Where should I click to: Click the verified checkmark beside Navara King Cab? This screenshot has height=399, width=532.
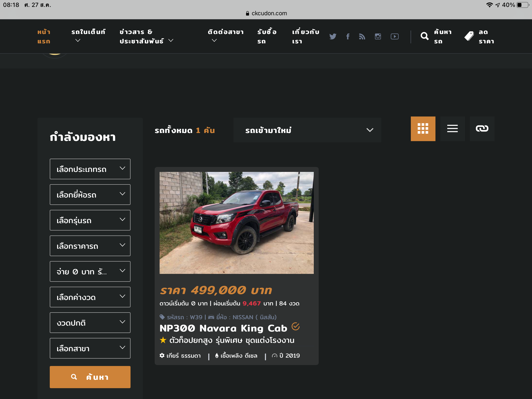pos(296,327)
